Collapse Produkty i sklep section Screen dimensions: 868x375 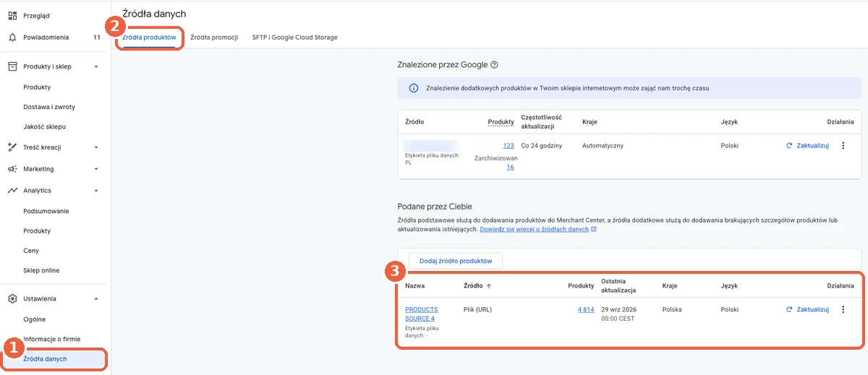96,66
